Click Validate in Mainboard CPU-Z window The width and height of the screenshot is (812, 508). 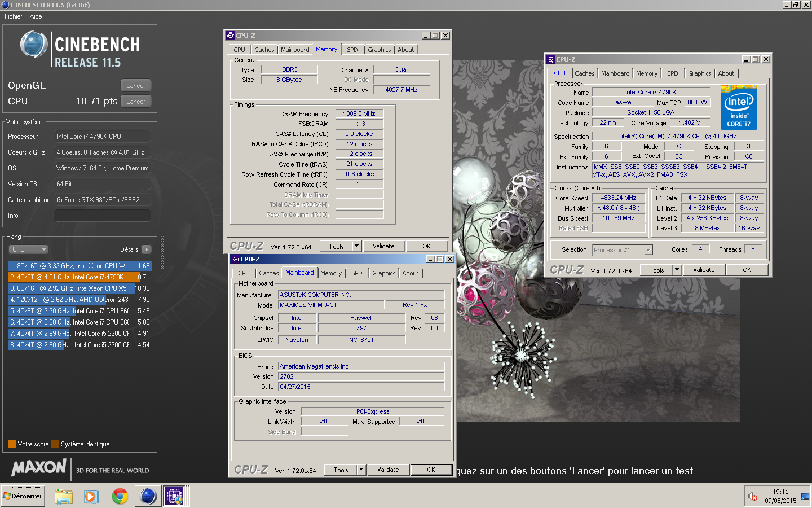tap(388, 470)
